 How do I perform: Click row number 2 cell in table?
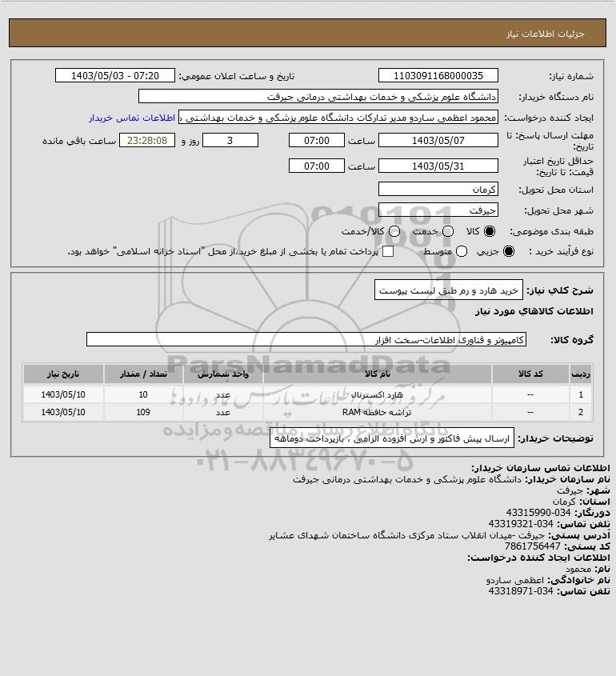[581, 412]
